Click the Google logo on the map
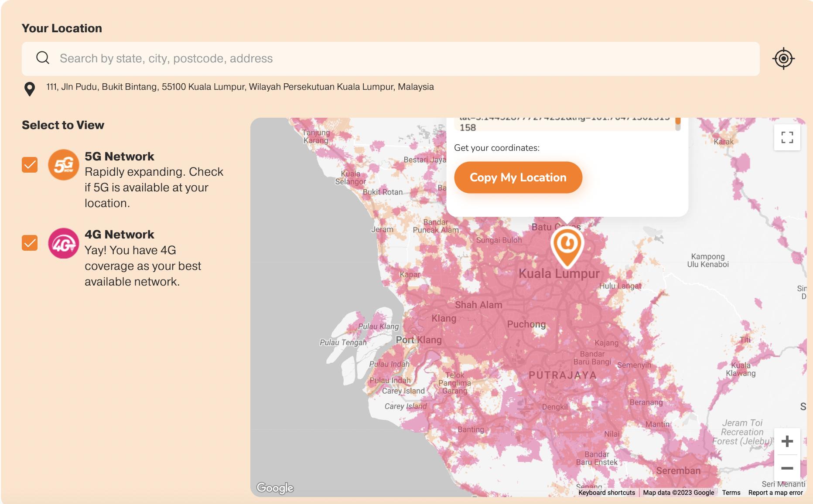Screen dimensions: 813x504 [x=275, y=488]
